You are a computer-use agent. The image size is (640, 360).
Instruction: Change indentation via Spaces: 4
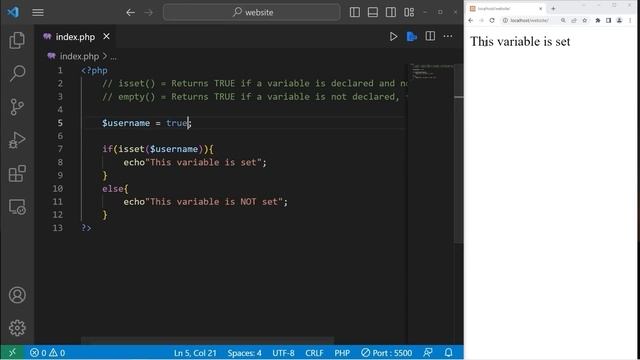click(x=244, y=353)
